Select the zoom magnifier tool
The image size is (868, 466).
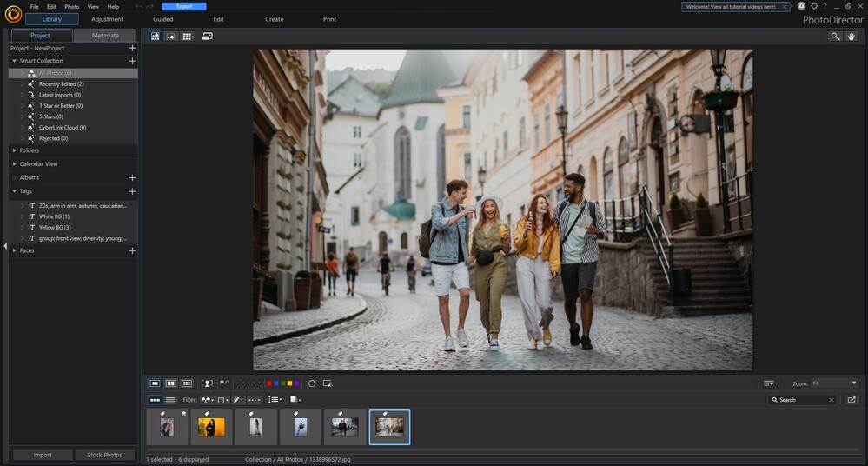coord(835,37)
